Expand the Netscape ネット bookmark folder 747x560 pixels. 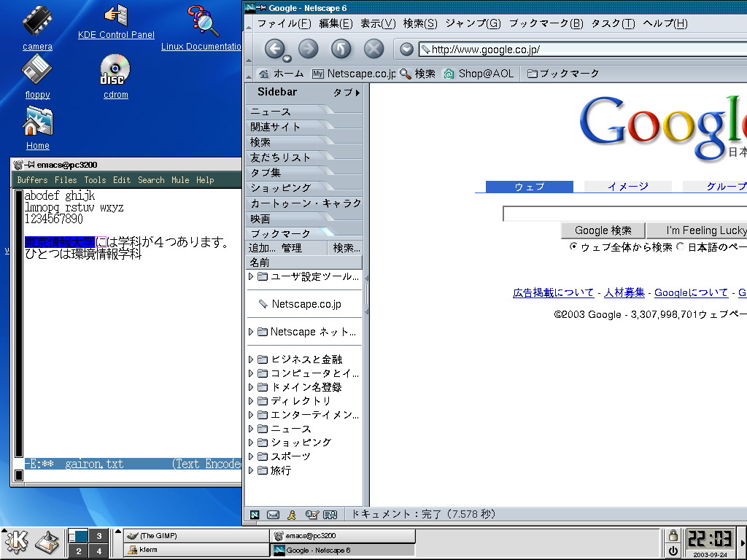click(251, 332)
